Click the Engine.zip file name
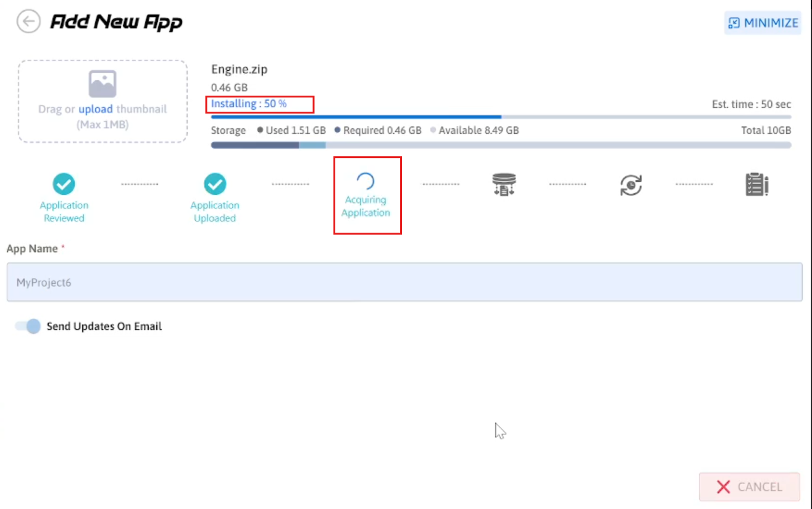Screen dimensions: 812x509 [239, 70]
